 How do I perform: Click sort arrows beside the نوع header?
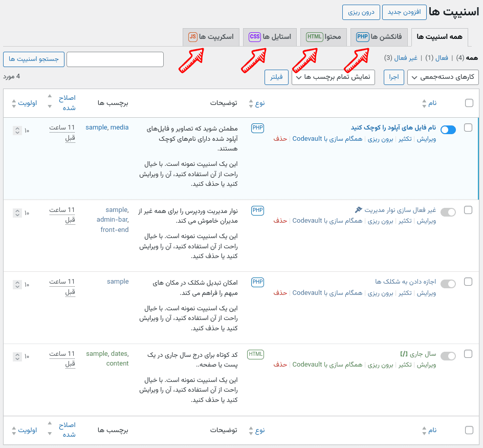point(251,103)
